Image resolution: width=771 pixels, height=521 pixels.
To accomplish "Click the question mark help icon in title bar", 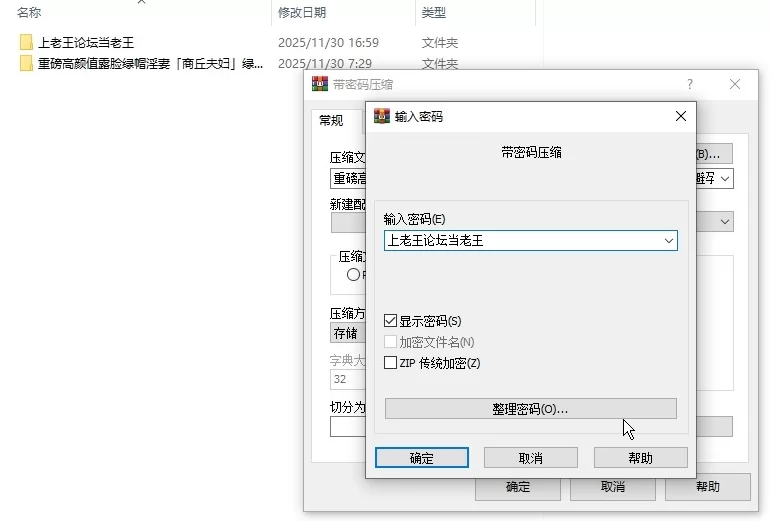I will 689,85.
